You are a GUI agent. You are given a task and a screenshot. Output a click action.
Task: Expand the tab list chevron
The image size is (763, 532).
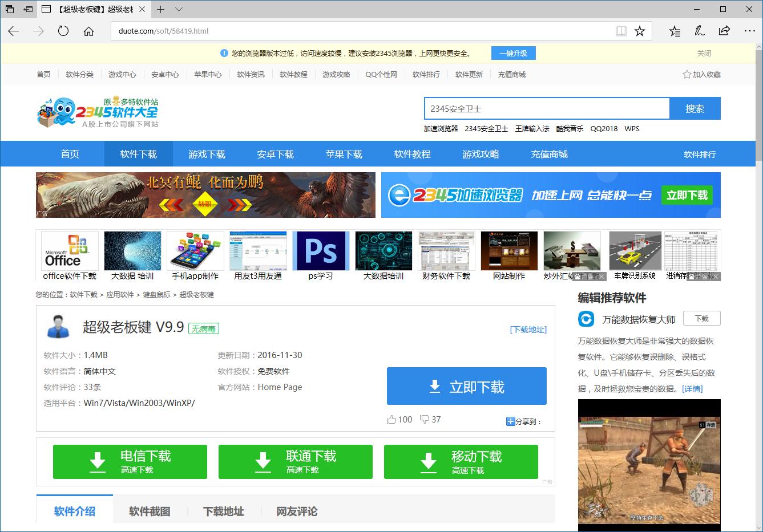pos(179,10)
